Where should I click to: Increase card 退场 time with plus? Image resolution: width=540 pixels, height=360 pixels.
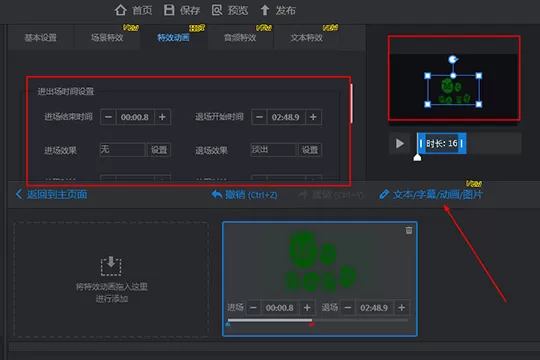coord(402,308)
